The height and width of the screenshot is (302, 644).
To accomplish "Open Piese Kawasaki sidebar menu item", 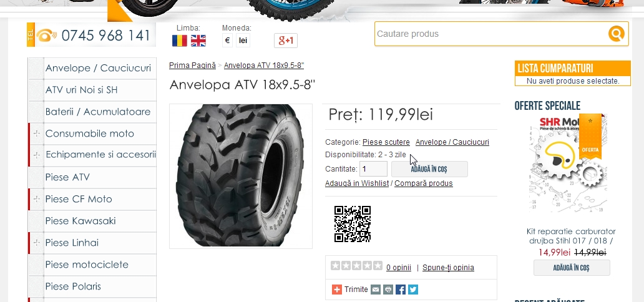I will tap(80, 221).
